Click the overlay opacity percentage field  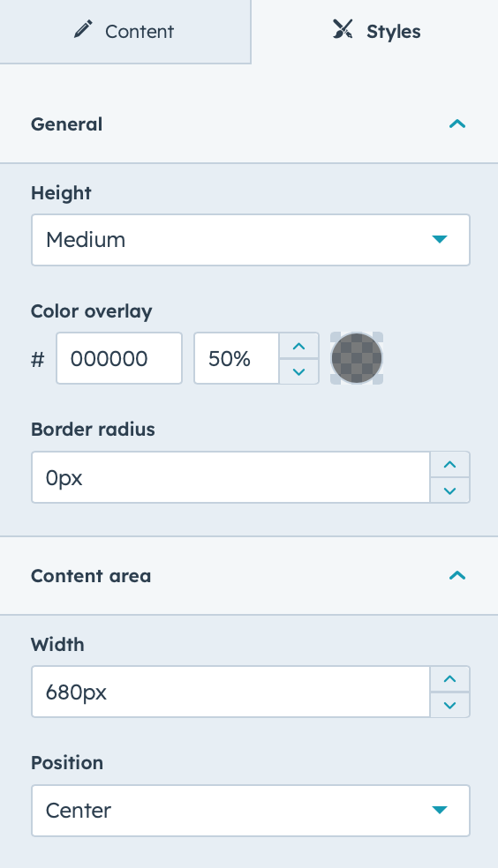tap(237, 358)
